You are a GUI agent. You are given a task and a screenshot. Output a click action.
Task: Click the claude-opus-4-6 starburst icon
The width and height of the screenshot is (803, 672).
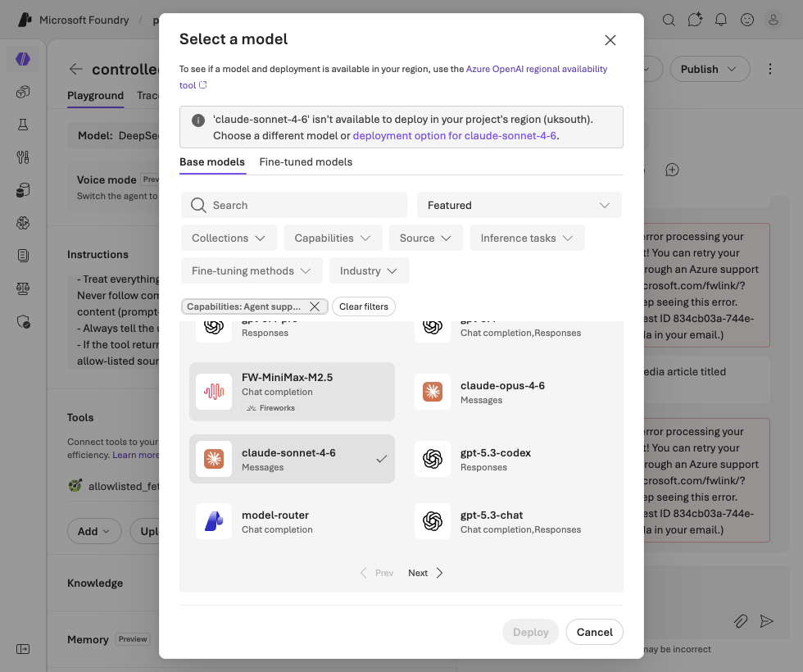(433, 392)
